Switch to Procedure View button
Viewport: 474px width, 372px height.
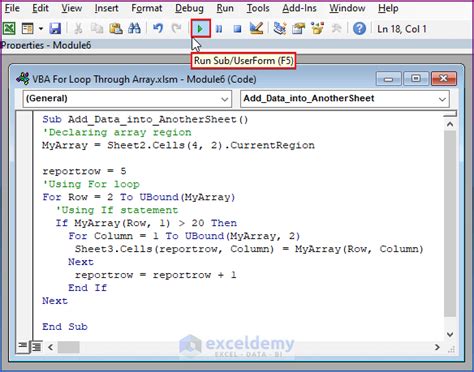(22, 346)
